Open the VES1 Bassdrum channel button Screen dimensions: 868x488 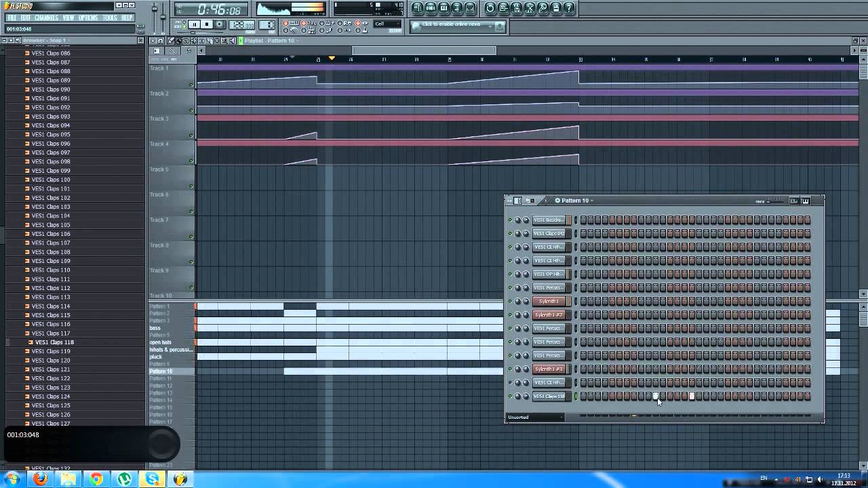point(549,220)
